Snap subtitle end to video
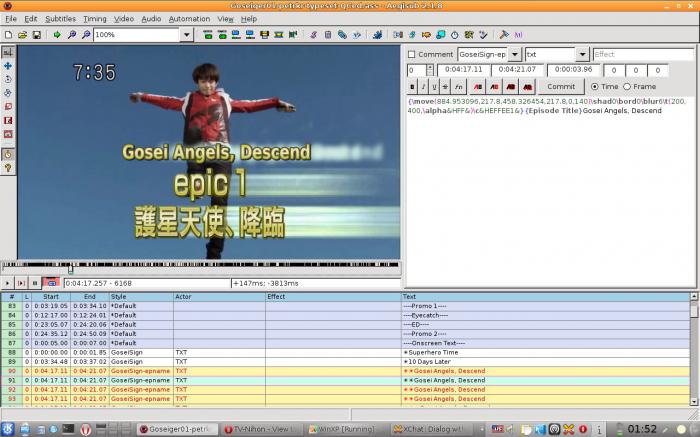 pos(250,34)
